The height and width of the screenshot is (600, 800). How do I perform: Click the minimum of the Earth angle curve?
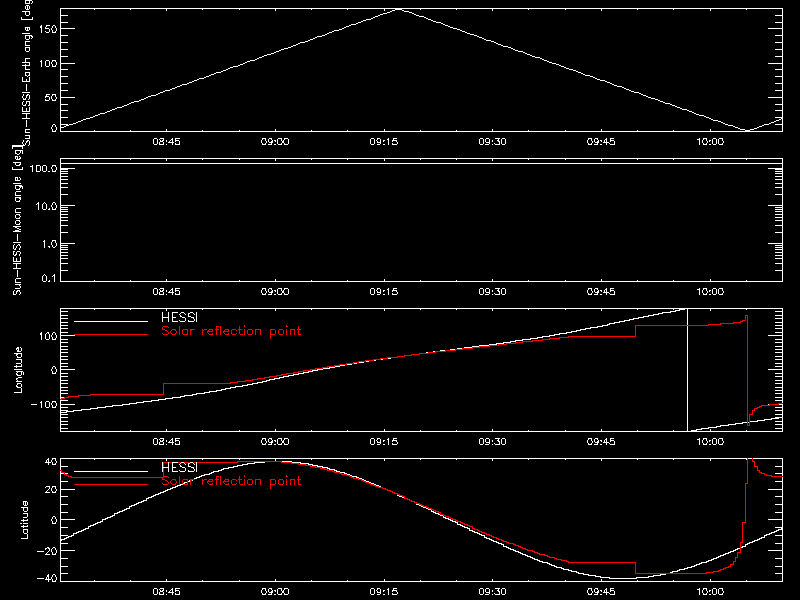pos(747,130)
